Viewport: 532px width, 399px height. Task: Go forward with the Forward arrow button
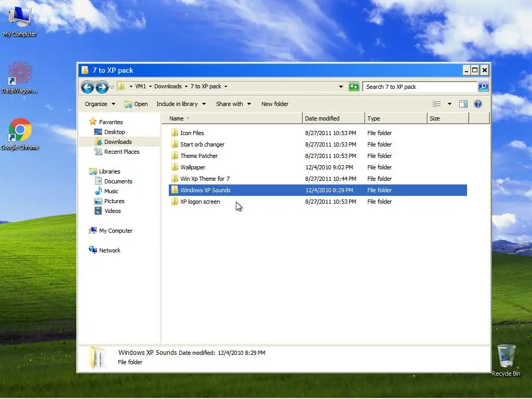pos(102,87)
